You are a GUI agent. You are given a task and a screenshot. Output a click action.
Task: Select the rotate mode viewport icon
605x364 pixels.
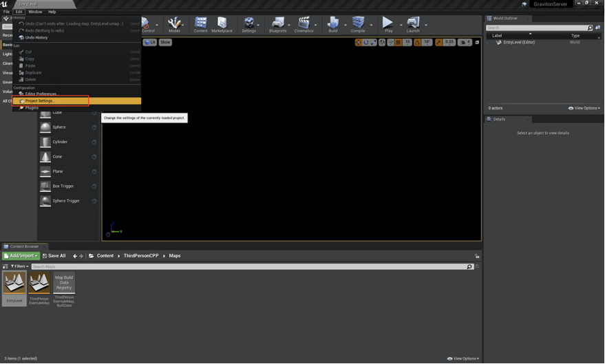coord(365,43)
